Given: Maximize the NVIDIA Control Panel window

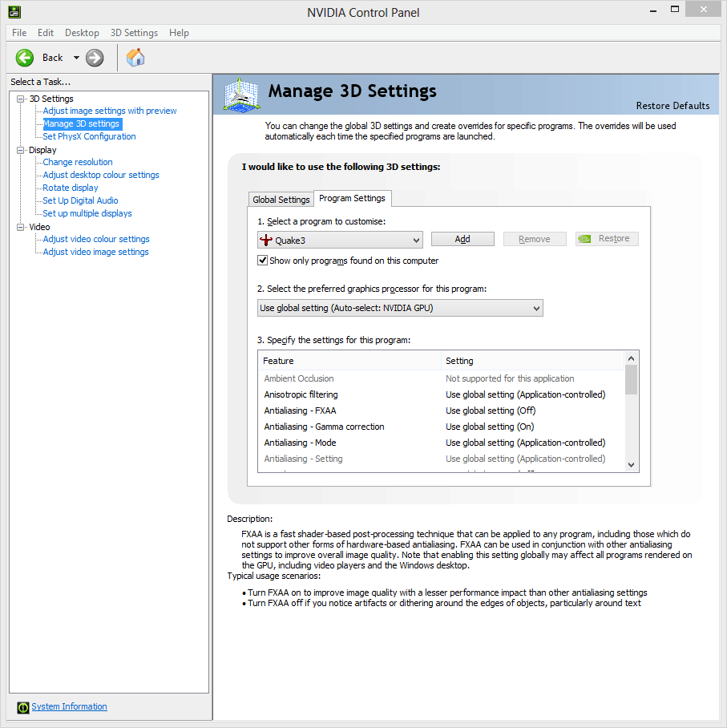Looking at the screenshot, I should (x=675, y=10).
